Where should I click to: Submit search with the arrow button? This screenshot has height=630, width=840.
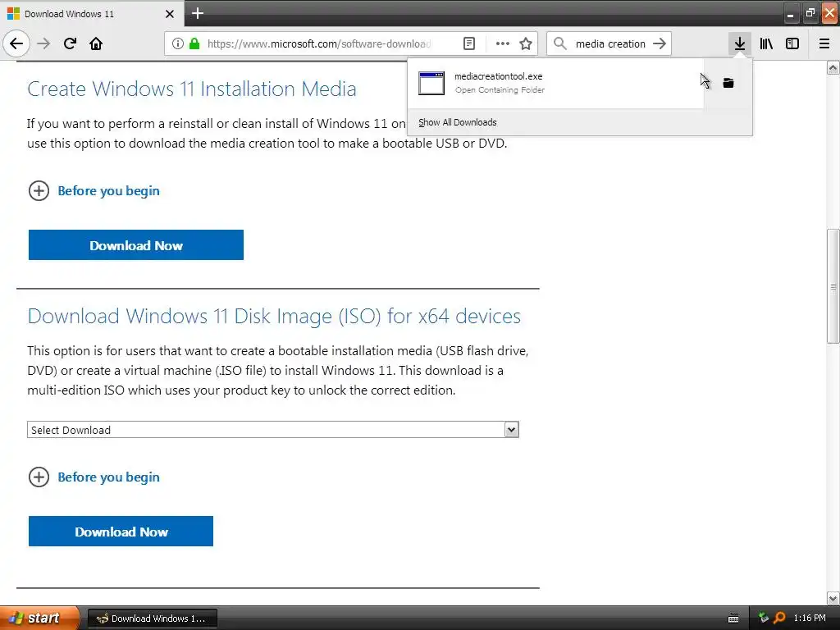click(660, 43)
